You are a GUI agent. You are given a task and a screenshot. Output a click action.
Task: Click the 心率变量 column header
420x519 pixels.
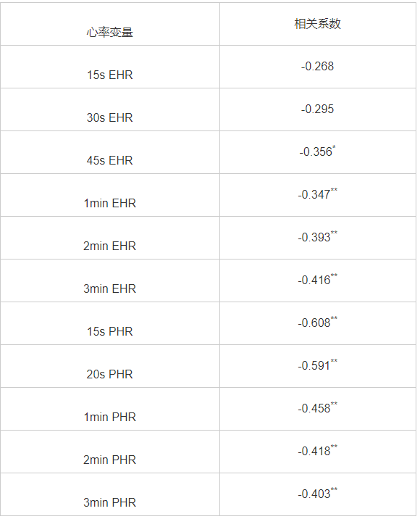coord(110,33)
